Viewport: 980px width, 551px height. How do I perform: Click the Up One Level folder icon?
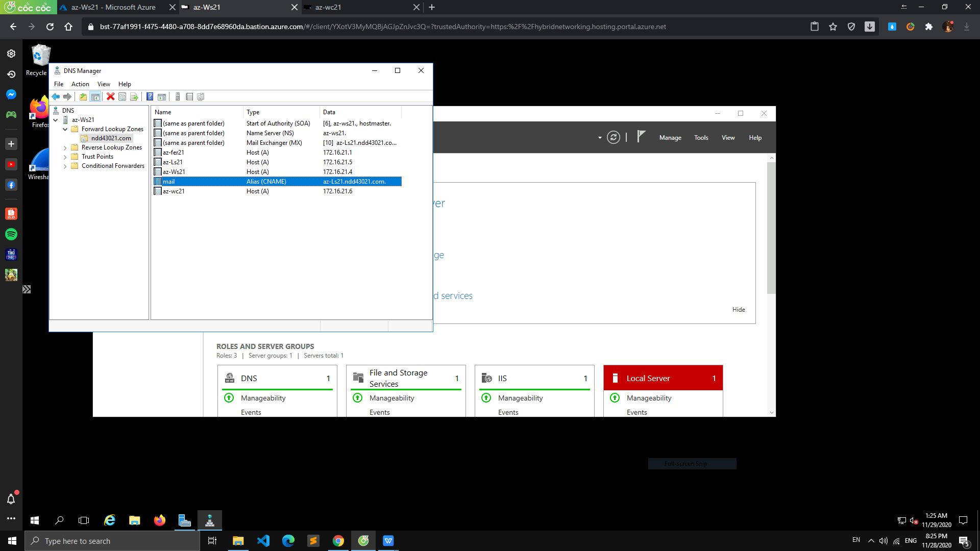(83, 96)
